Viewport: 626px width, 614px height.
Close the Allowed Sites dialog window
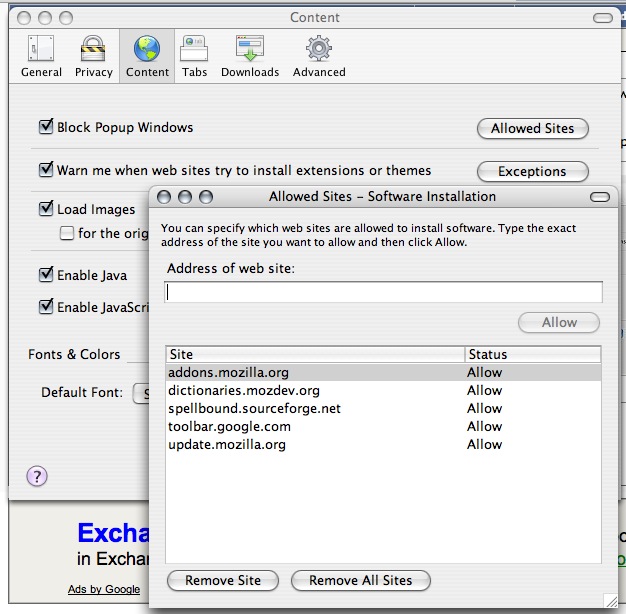click(x=164, y=197)
